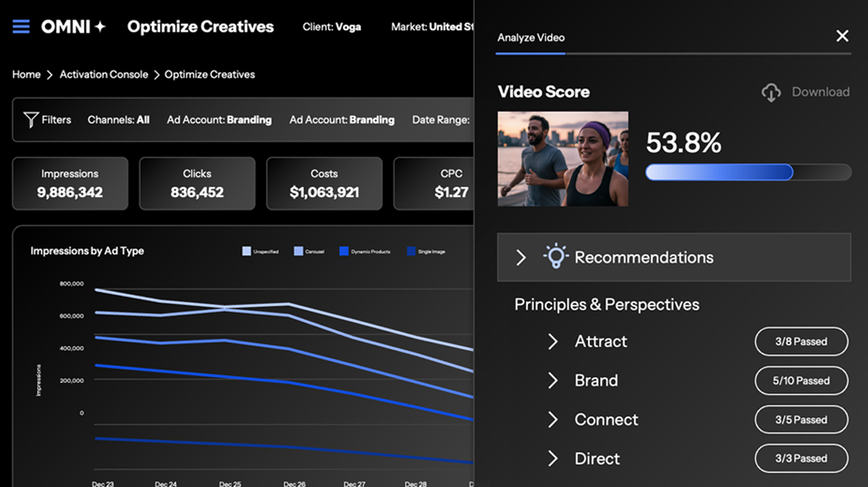The height and width of the screenshot is (487, 868).
Task: Click the OMNI+ logo
Action: (x=73, y=27)
